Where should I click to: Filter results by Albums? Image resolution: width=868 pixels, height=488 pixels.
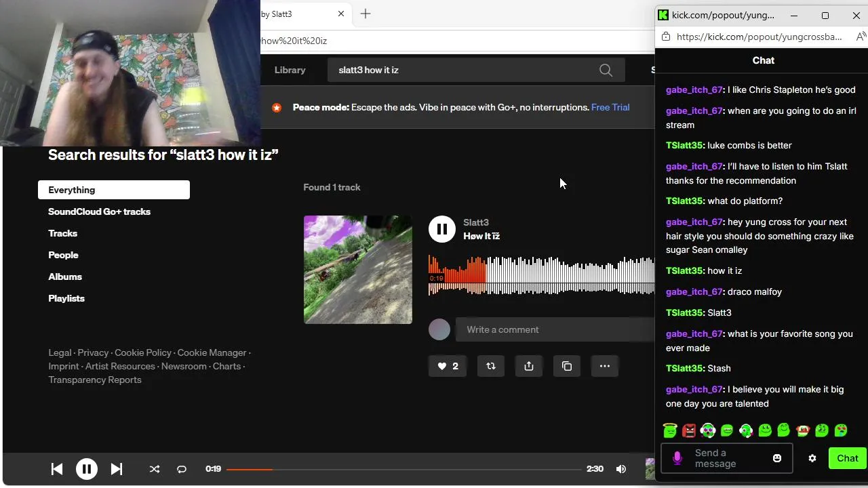coord(65,277)
